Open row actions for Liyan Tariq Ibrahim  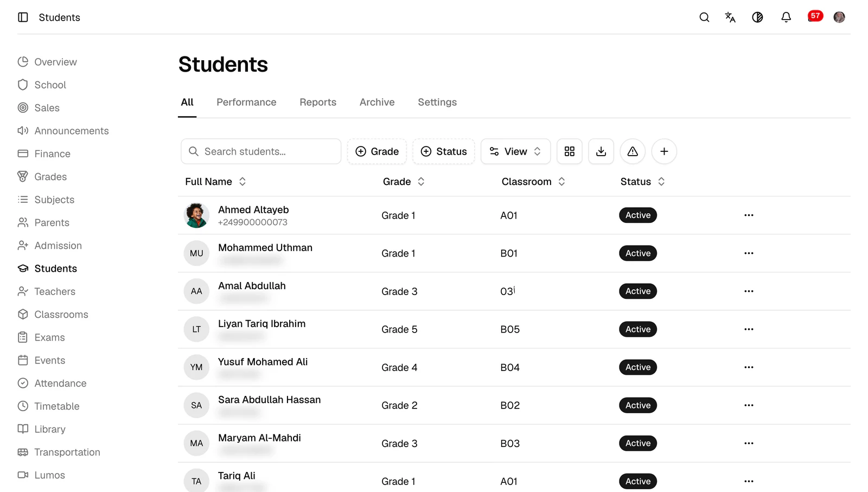749,329
